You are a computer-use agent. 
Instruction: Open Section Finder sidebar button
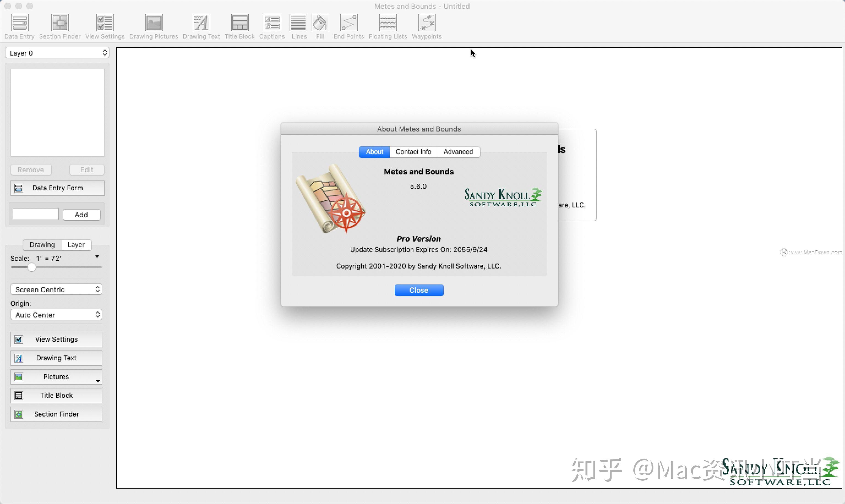pyautogui.click(x=56, y=414)
